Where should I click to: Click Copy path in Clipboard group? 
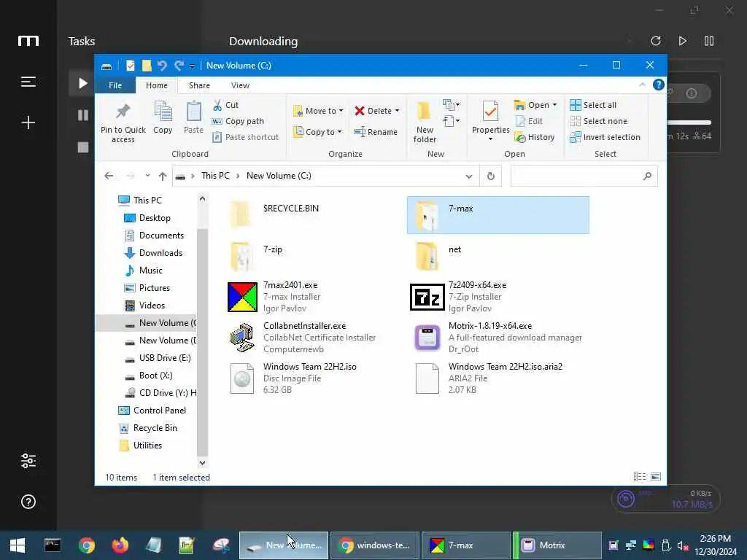pos(238,121)
